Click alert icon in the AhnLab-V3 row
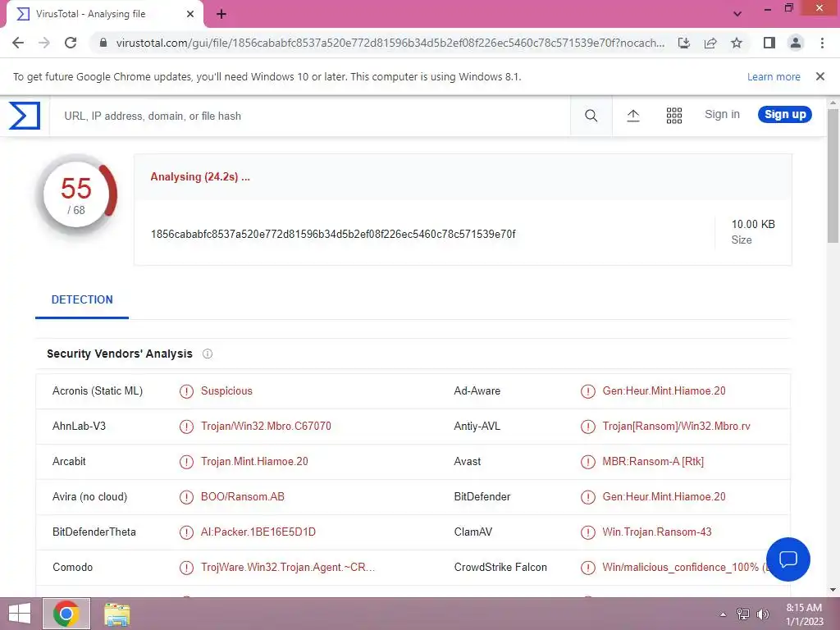 [186, 427]
